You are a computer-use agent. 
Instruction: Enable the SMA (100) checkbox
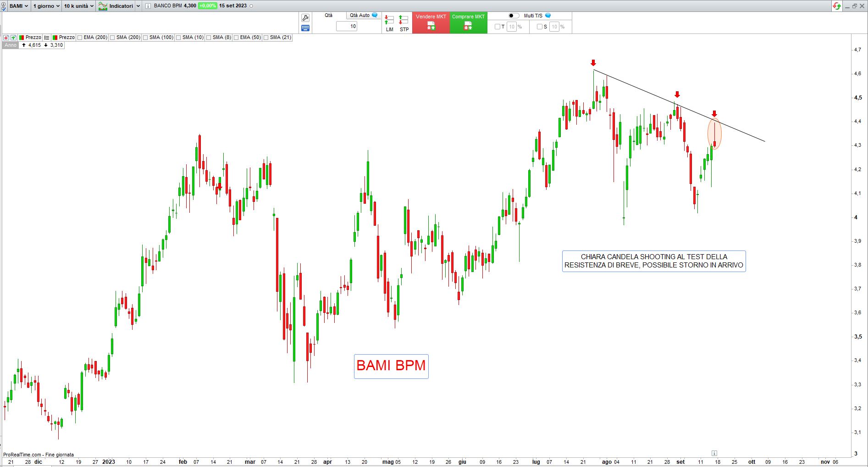click(146, 38)
